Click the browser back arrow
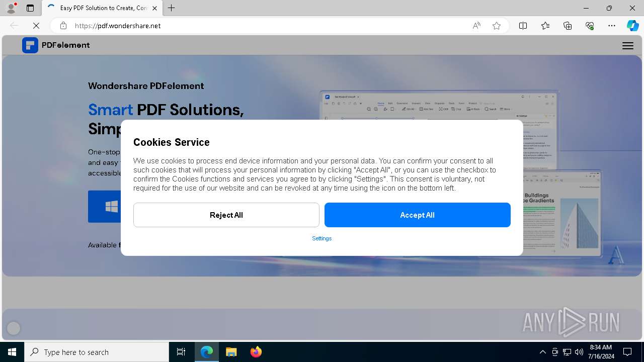The width and height of the screenshot is (644, 362). [x=14, y=25]
